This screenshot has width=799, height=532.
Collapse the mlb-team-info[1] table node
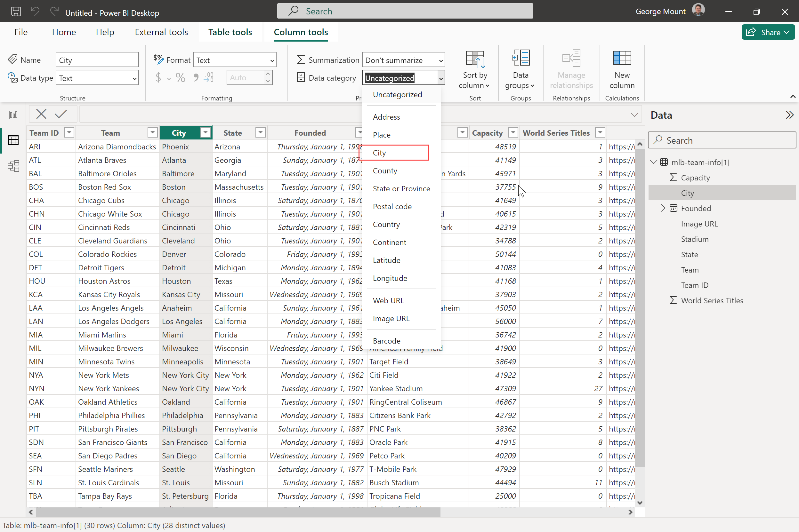(654, 162)
